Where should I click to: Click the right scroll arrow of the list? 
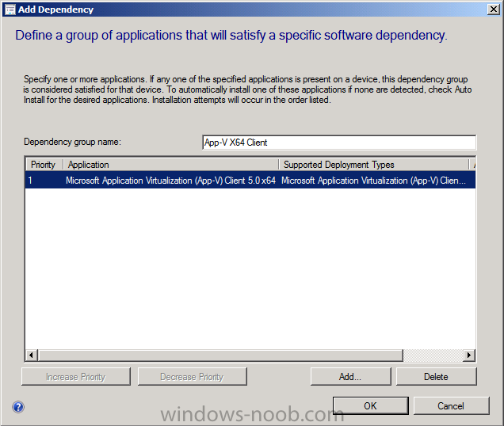pos(469,356)
